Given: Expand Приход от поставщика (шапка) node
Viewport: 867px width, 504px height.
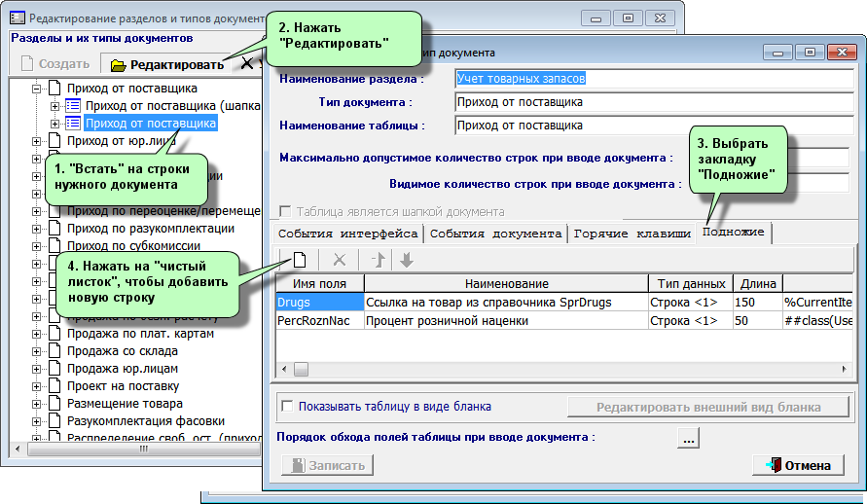Looking at the screenshot, I should coord(54,106).
